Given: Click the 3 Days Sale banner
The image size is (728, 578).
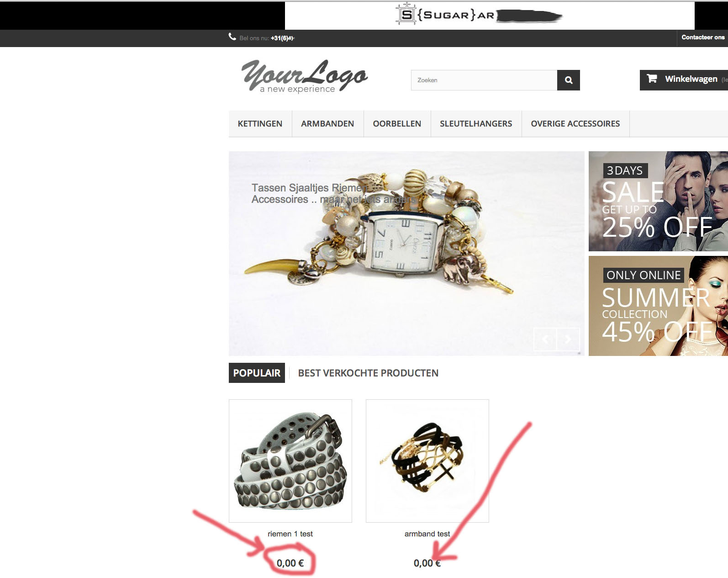Looking at the screenshot, I should 658,201.
